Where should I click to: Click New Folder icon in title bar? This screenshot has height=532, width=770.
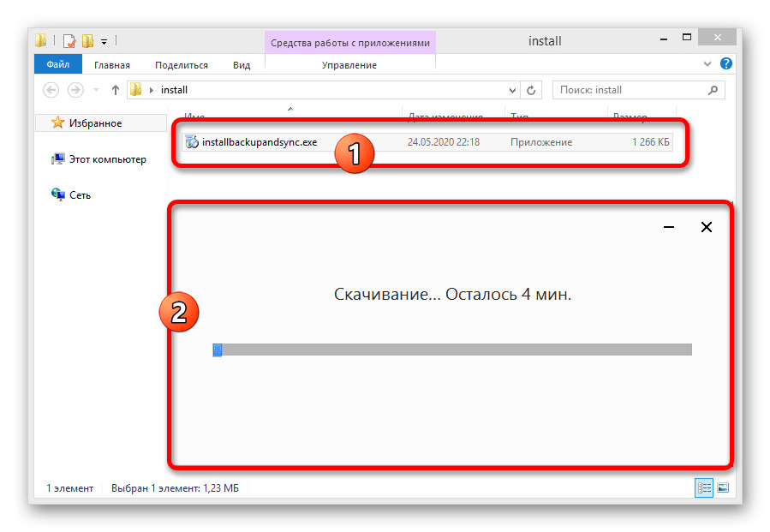pos(87,40)
